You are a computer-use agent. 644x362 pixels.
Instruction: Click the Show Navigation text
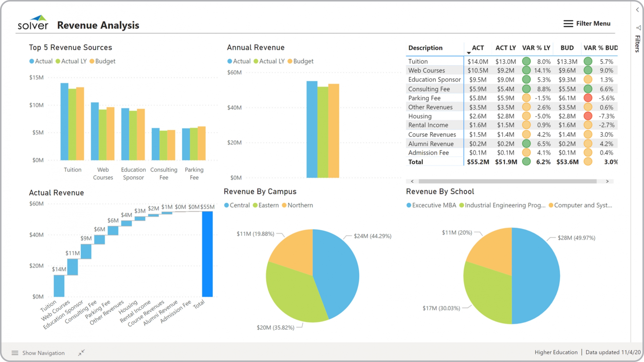(x=43, y=353)
